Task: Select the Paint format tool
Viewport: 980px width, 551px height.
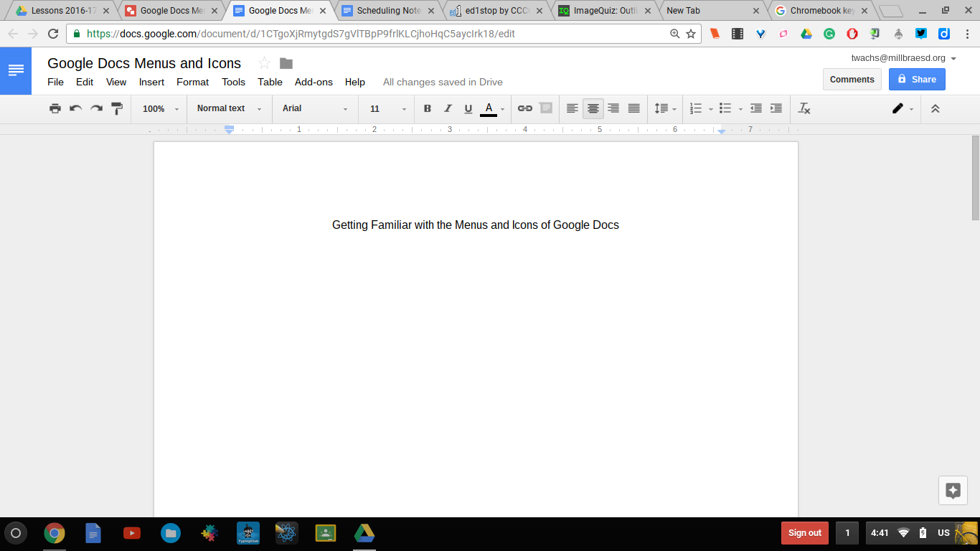Action: click(117, 108)
